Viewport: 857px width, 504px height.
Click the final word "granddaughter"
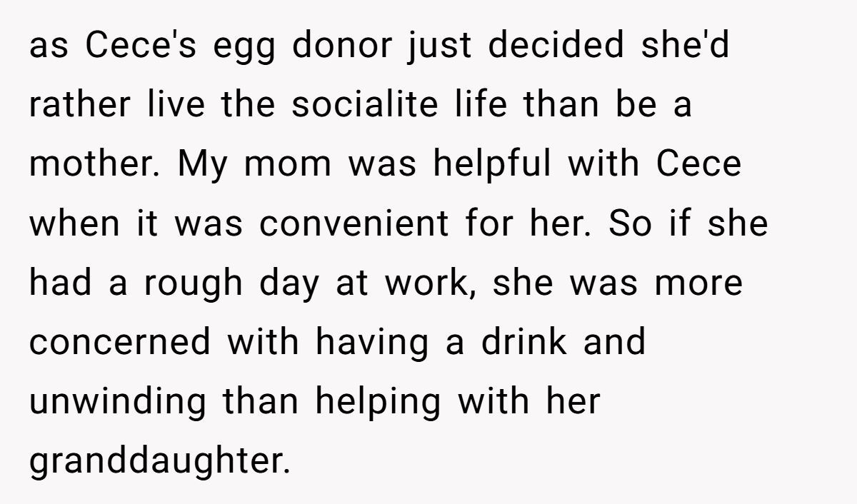pos(159,461)
